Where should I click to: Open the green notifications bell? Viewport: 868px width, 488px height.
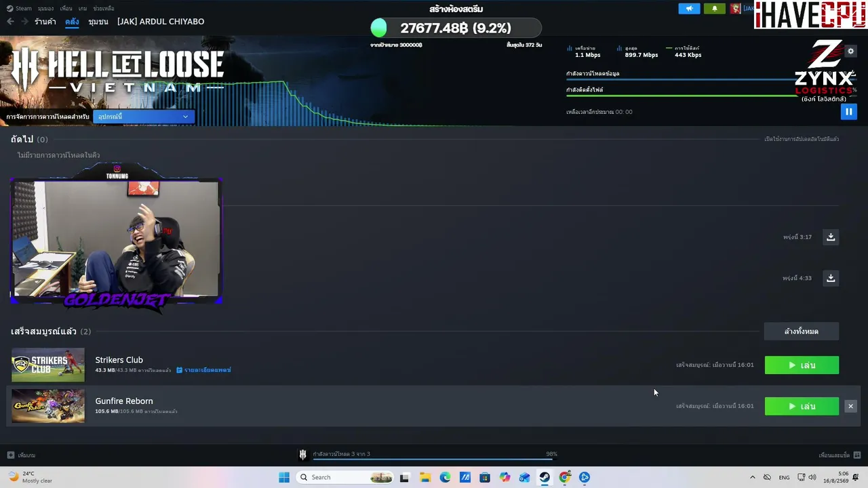(x=715, y=9)
